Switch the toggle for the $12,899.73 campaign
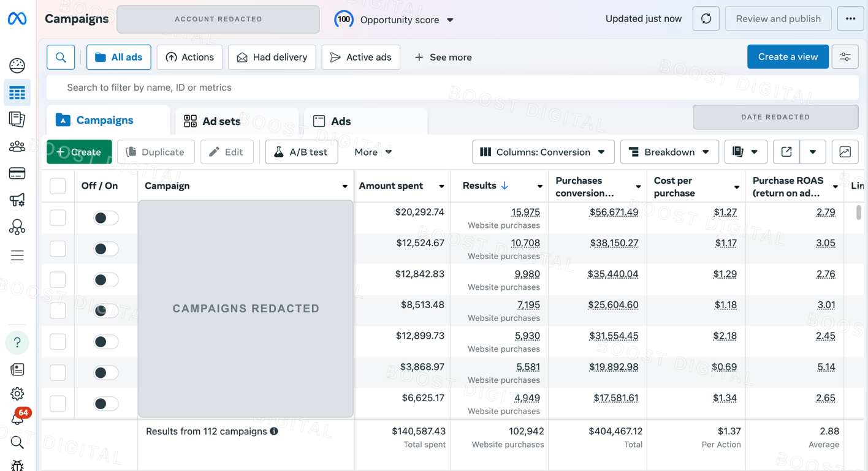The height and width of the screenshot is (471, 868). (105, 342)
